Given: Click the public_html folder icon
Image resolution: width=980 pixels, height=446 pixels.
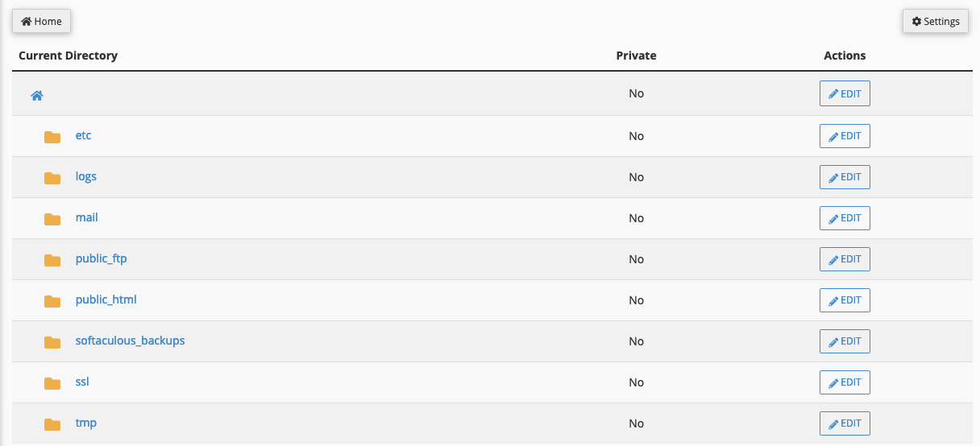Looking at the screenshot, I should pyautogui.click(x=52, y=301).
